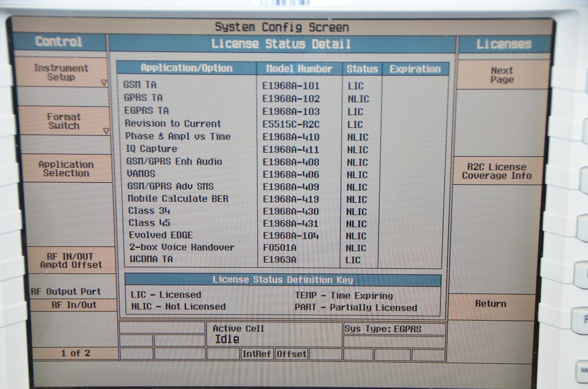
Task: Click the IntRef status indicator
Action: [257, 354]
